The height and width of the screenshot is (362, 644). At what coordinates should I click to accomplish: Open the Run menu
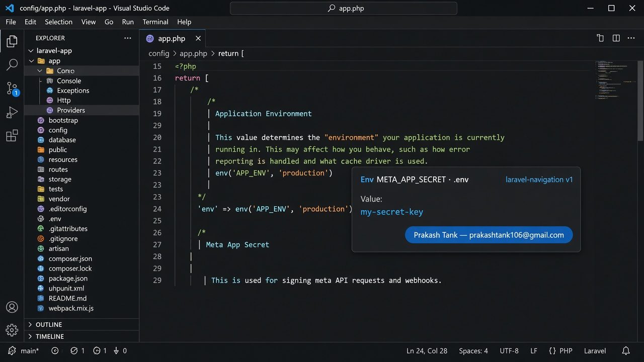tap(128, 22)
